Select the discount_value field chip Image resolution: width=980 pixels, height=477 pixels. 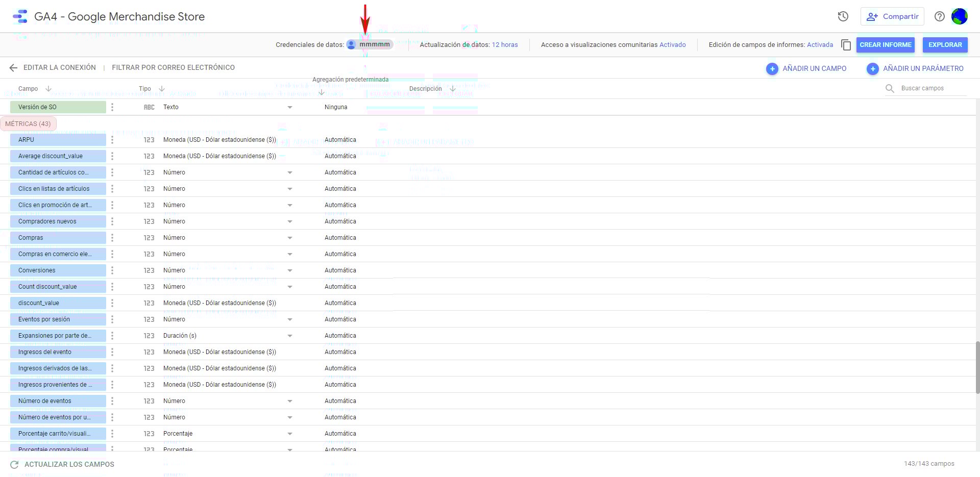pos(58,303)
